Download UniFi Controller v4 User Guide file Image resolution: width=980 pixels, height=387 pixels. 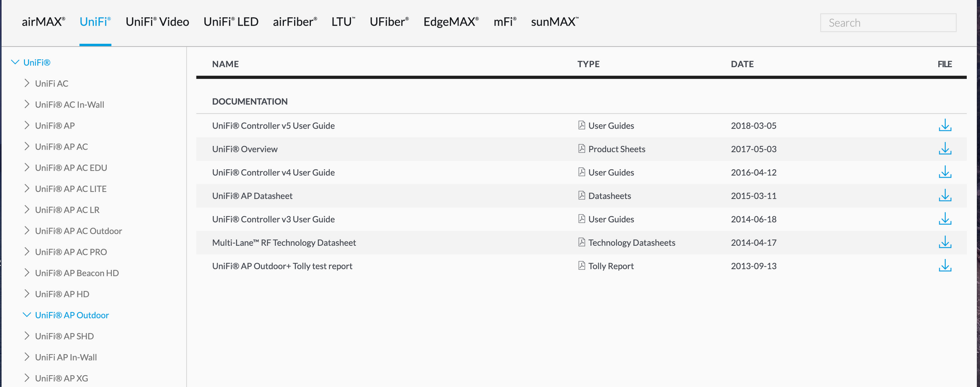[945, 173]
